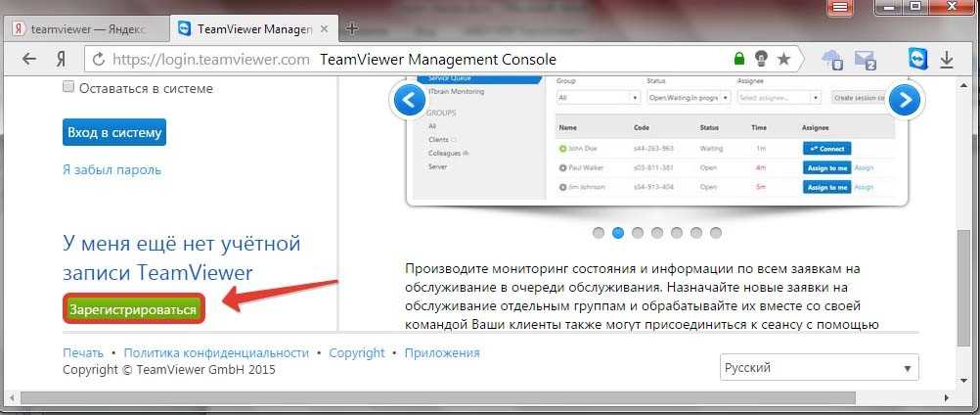Open the "Я забыл пароль" link
This screenshot has width=980, height=415.
pos(111,169)
